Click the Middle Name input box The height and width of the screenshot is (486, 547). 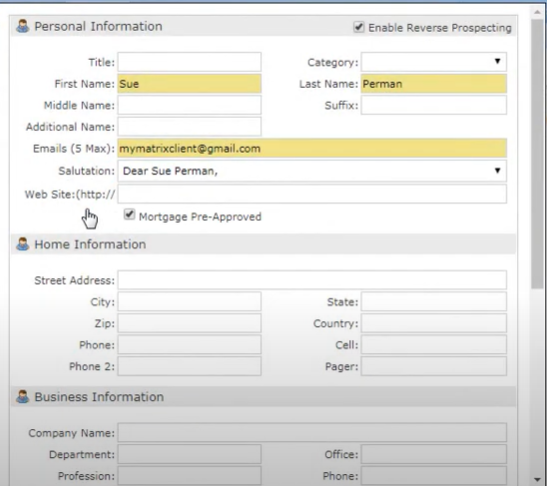tap(189, 105)
